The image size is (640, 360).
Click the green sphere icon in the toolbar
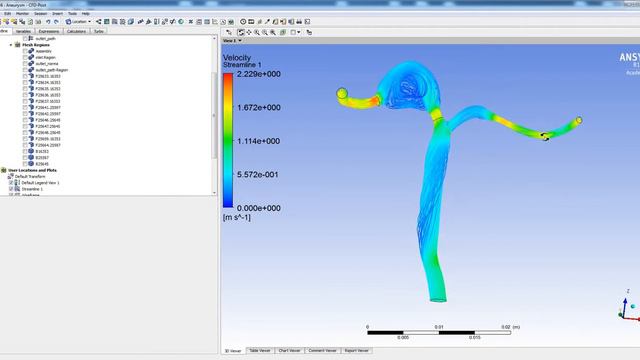(181, 22)
